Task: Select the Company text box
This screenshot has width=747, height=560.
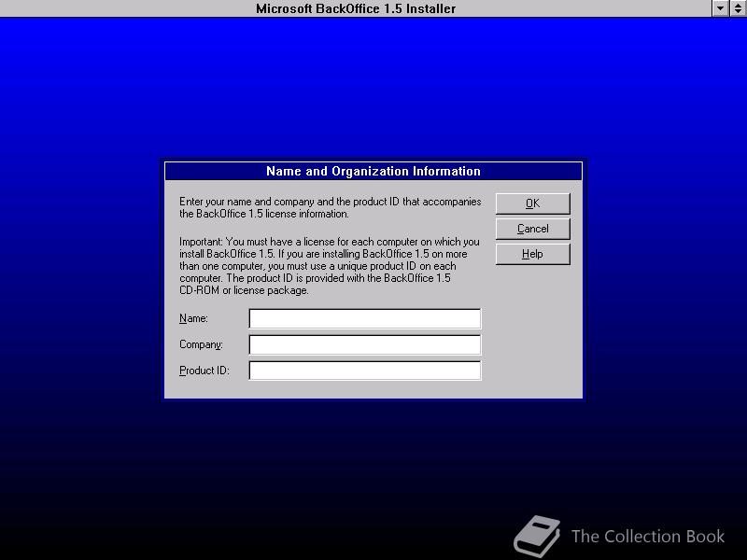Action: pyautogui.click(x=365, y=344)
